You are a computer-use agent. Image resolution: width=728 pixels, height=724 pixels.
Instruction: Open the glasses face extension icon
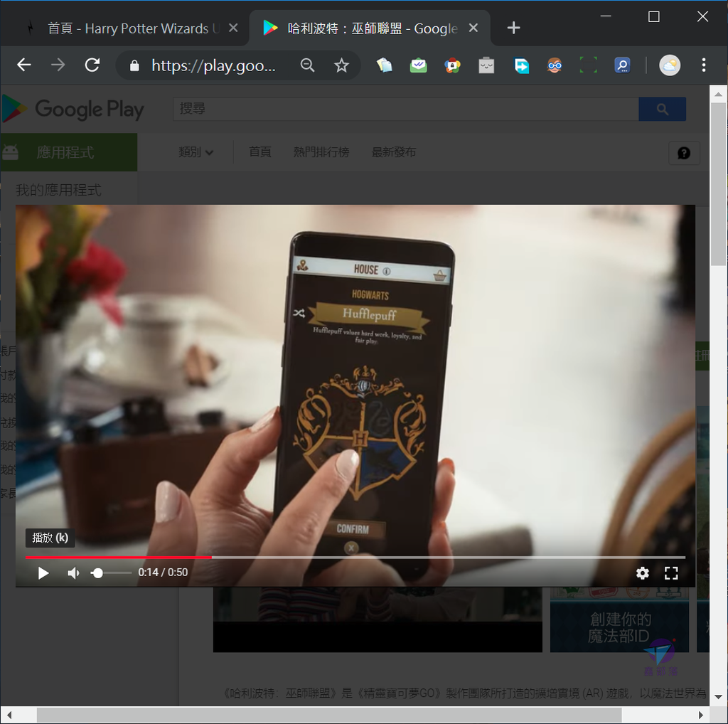555,65
